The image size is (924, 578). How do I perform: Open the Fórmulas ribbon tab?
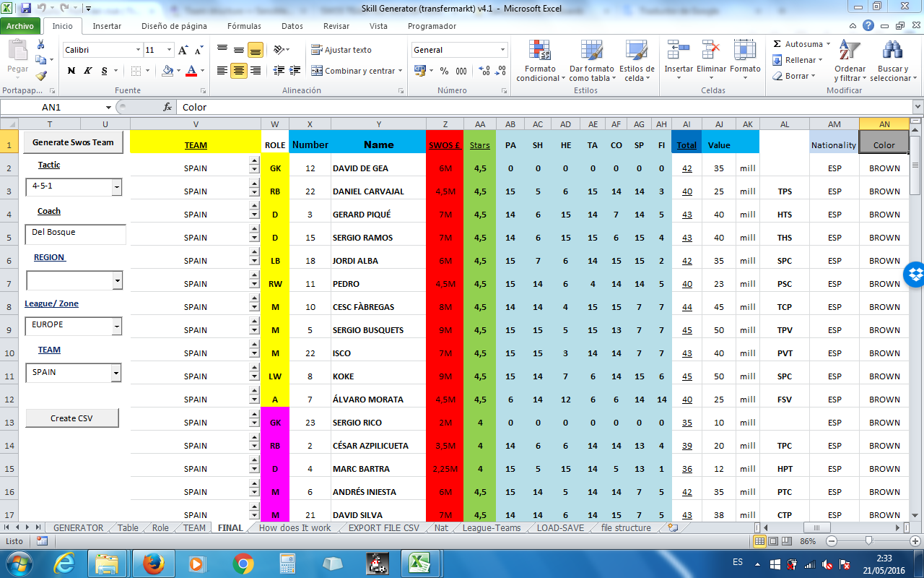[244, 26]
